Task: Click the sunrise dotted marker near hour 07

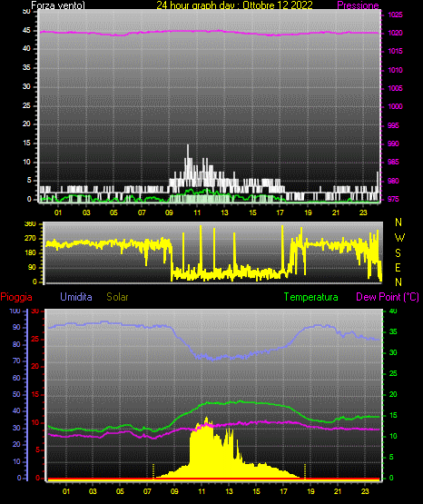Action: point(153,471)
